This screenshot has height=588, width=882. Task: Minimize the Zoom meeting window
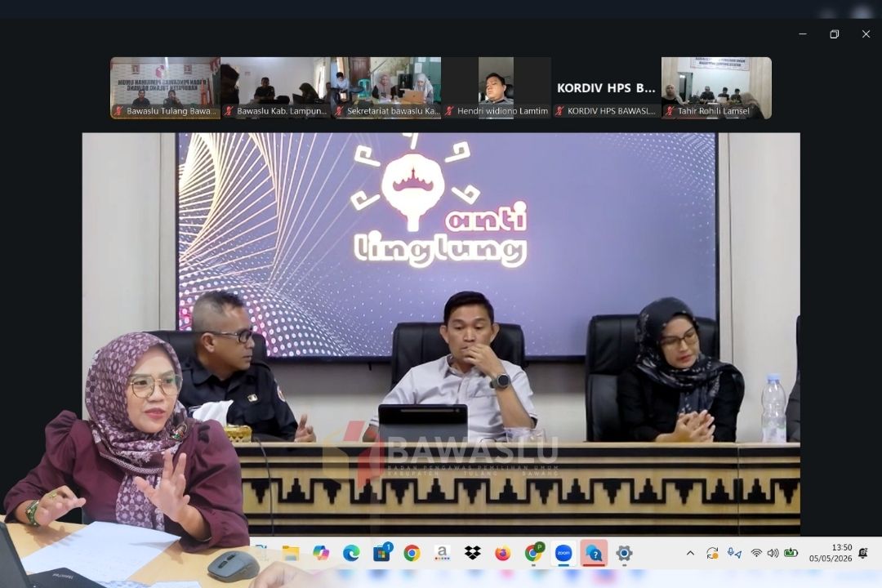[803, 34]
